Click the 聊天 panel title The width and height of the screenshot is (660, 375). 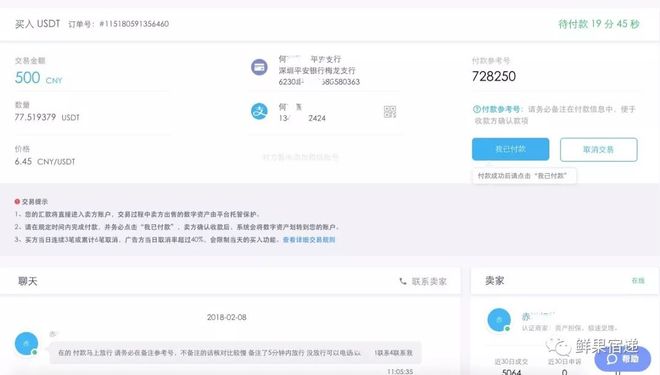(28, 281)
